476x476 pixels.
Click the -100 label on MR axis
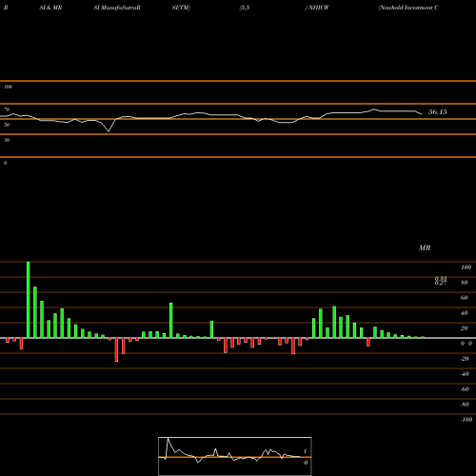point(466,420)
